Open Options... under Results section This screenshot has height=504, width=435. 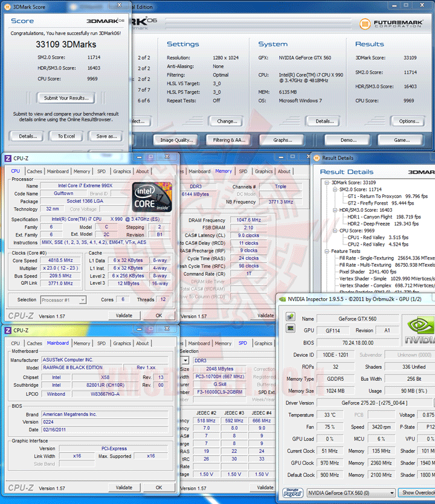[x=409, y=121]
